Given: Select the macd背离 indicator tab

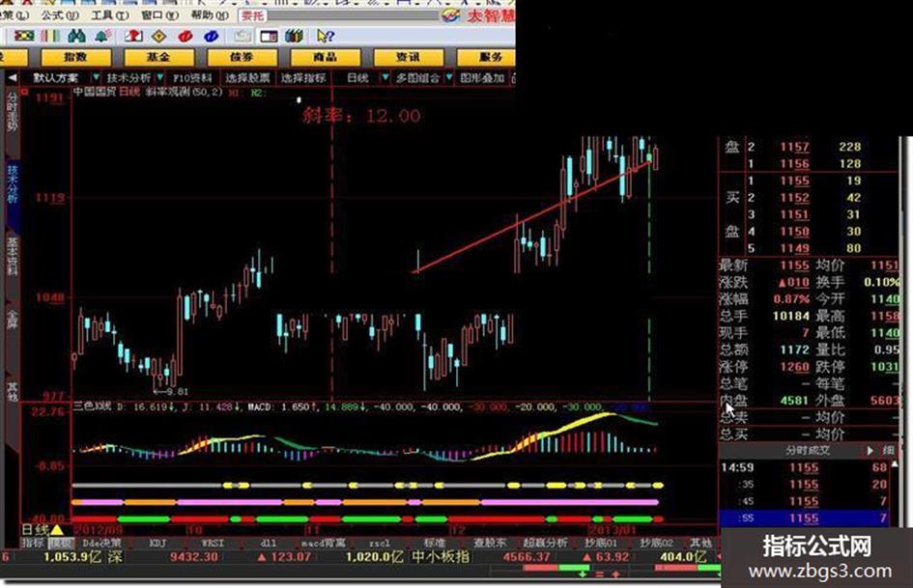Looking at the screenshot, I should [322, 543].
